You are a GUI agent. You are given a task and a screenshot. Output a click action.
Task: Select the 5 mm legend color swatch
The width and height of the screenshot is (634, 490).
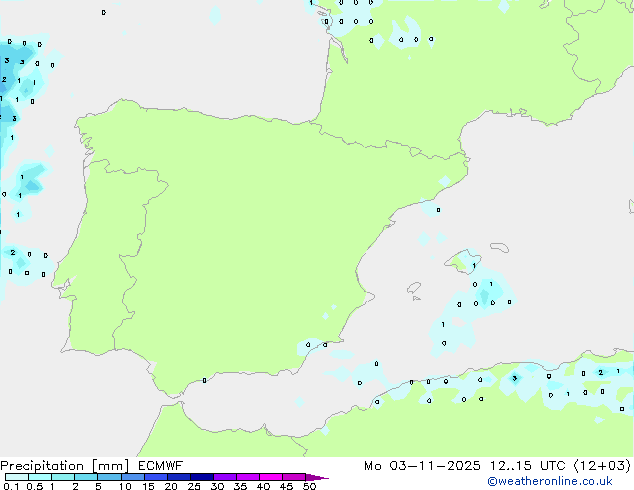pyautogui.click(x=109, y=478)
